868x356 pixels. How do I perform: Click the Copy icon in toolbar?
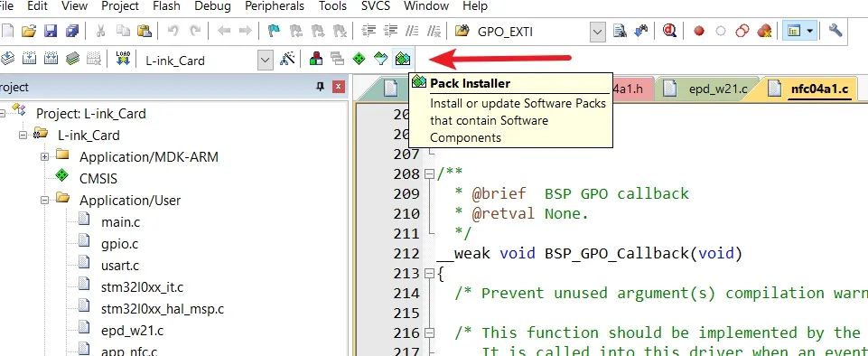[x=122, y=31]
